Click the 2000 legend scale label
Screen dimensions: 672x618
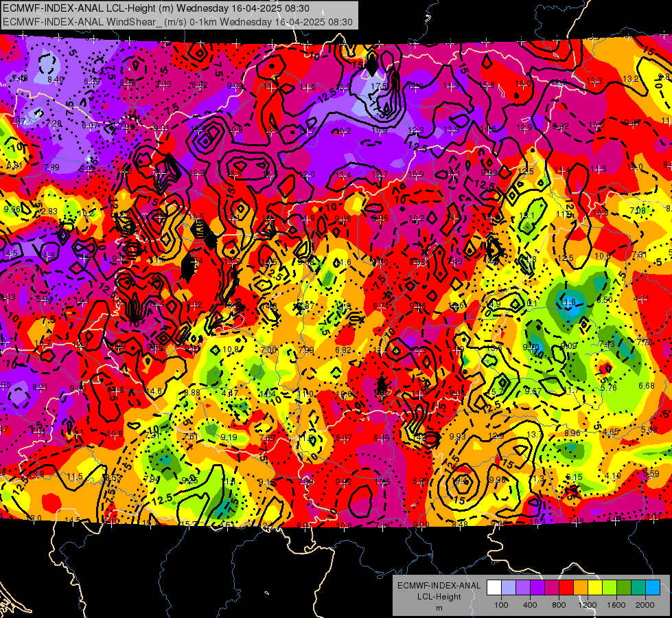645,605
